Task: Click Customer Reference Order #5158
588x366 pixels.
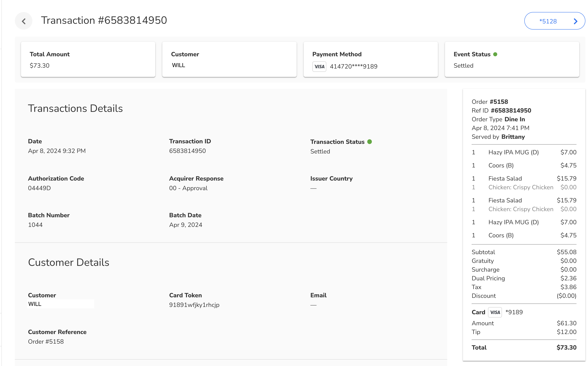Action: coord(46,342)
